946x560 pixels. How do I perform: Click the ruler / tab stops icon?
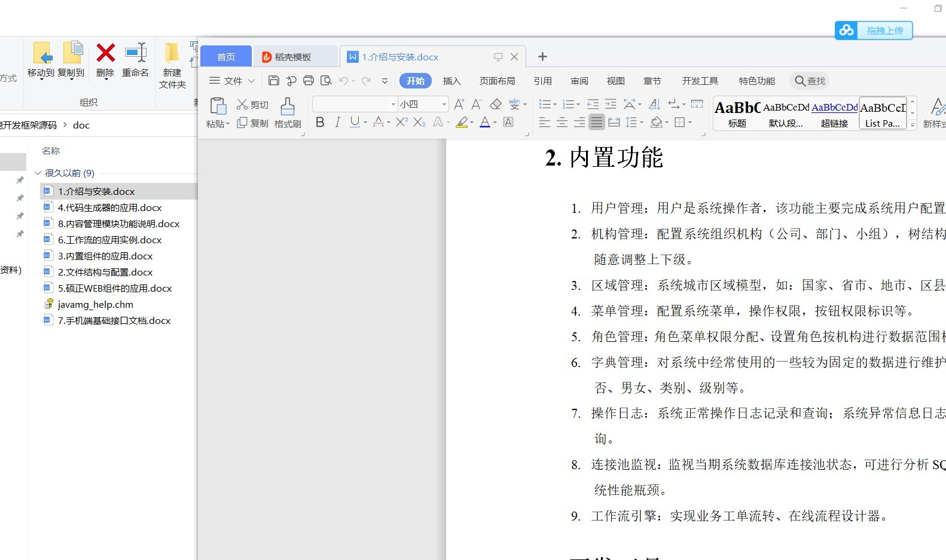coord(697,104)
